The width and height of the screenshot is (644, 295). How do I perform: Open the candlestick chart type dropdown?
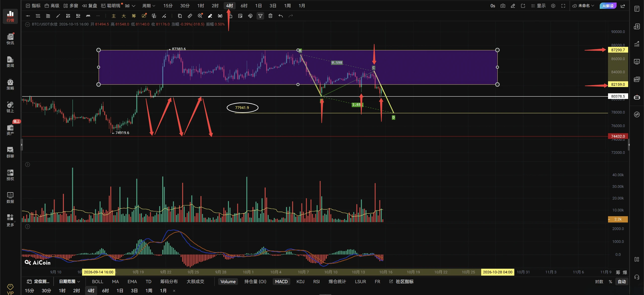coord(130,6)
